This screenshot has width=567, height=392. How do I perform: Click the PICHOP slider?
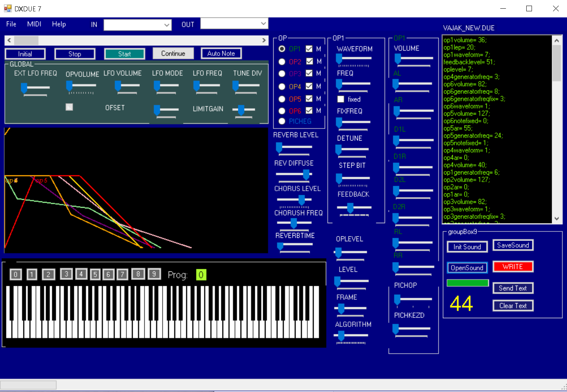pyautogui.click(x=413, y=301)
